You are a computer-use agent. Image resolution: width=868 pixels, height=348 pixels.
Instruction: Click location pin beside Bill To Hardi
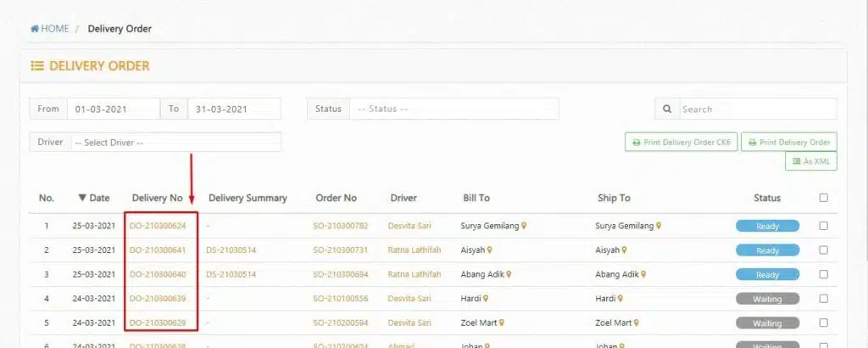(486, 299)
